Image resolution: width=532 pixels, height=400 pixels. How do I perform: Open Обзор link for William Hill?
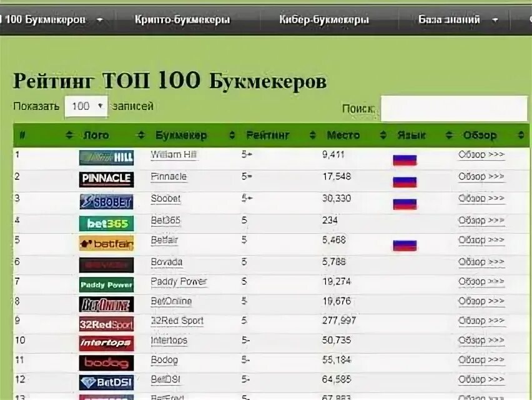click(481, 155)
